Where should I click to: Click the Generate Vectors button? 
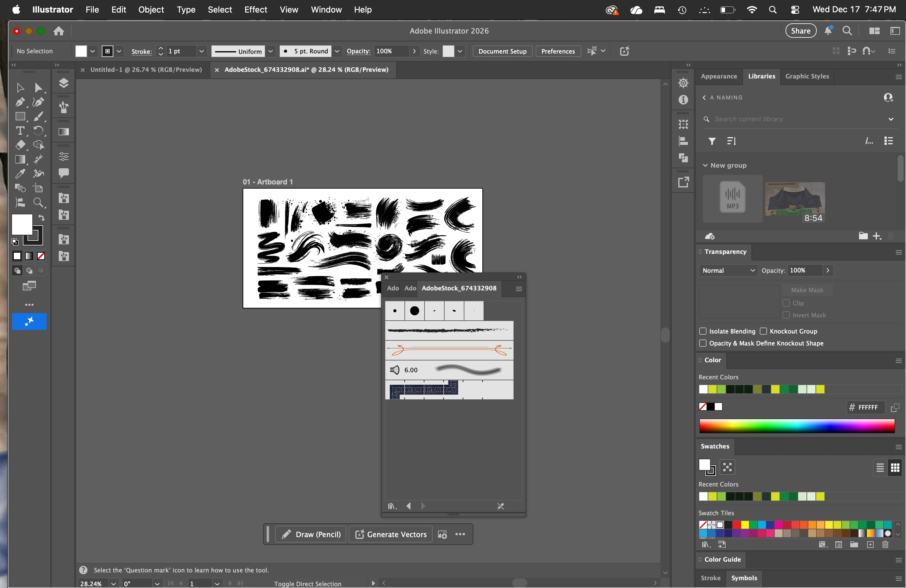[391, 534]
